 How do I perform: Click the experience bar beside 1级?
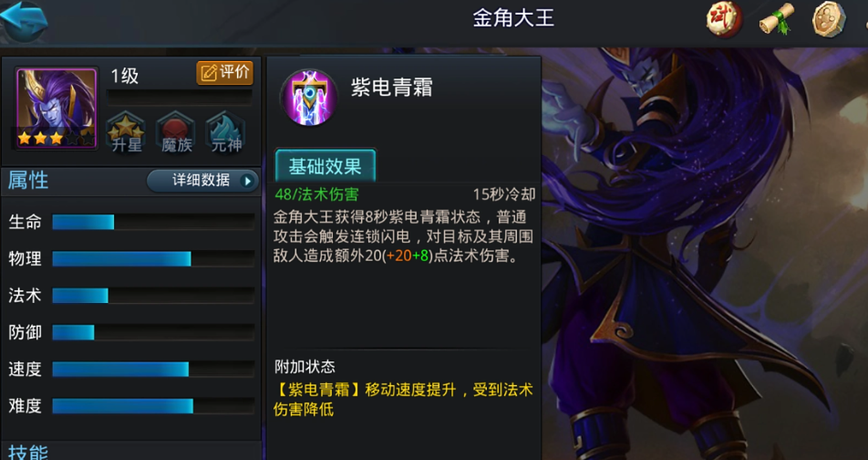click(180, 98)
